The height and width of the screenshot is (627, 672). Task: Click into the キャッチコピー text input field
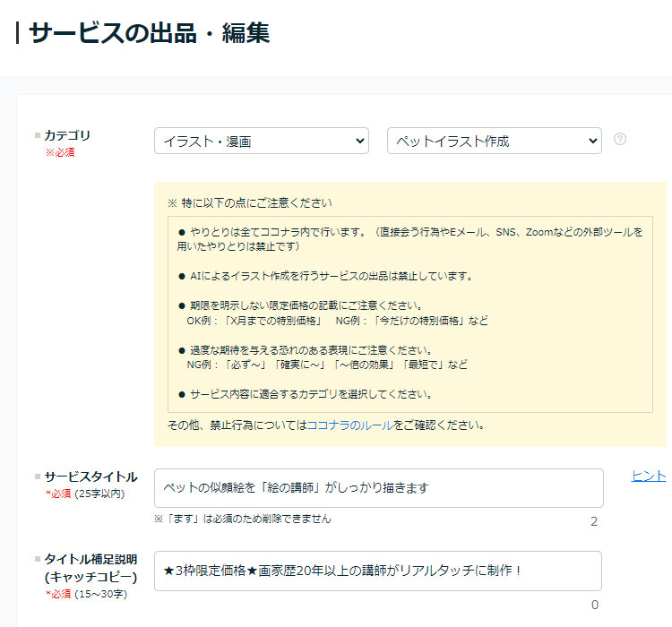(377, 571)
